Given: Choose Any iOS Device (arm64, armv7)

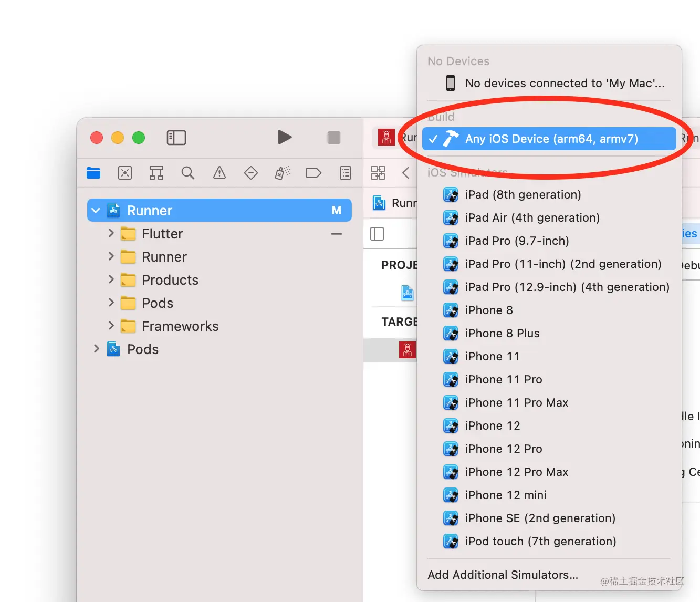Looking at the screenshot, I should [x=549, y=139].
